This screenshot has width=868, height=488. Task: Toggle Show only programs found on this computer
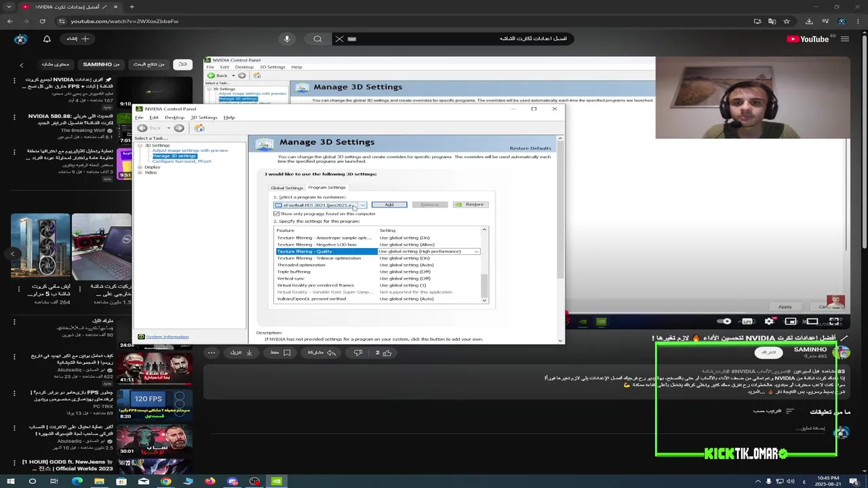click(x=277, y=213)
